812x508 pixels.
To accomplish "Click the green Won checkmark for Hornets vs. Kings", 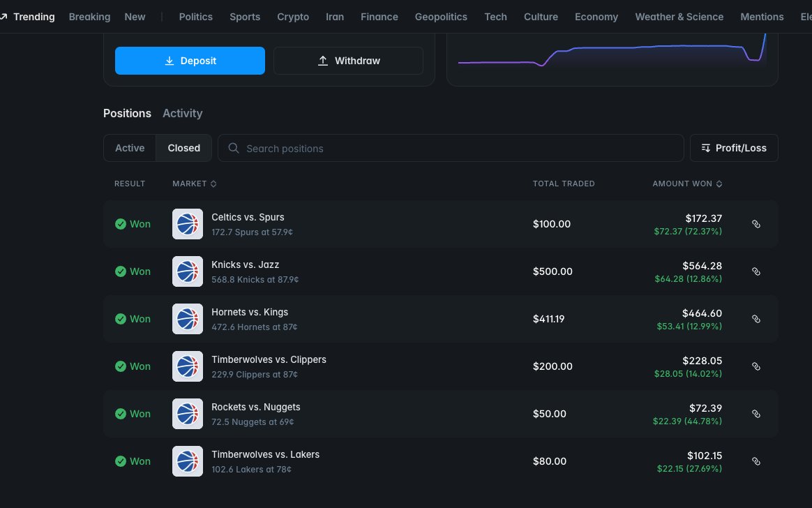I will [x=121, y=319].
